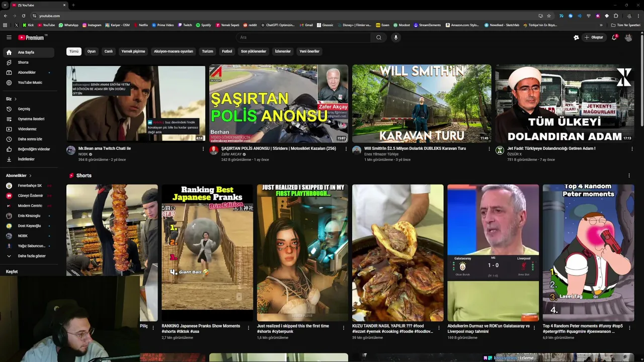Image resolution: width=644 pixels, height=362 pixels.
Task: Select the "Yemek pişirme" filter chip
Action: 133,51
